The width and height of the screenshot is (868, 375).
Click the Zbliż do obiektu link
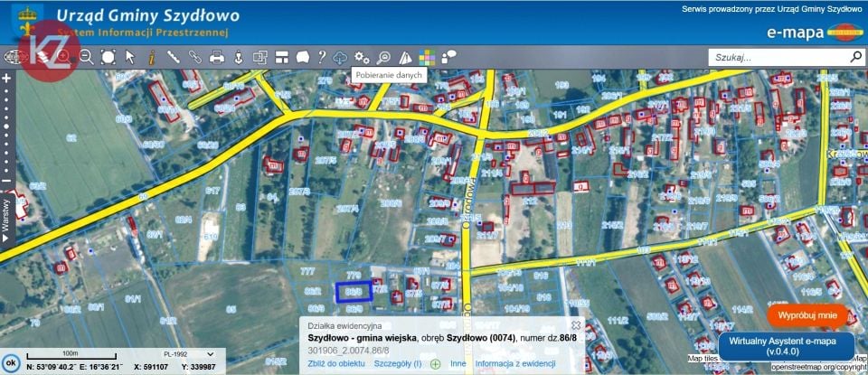tap(336, 363)
